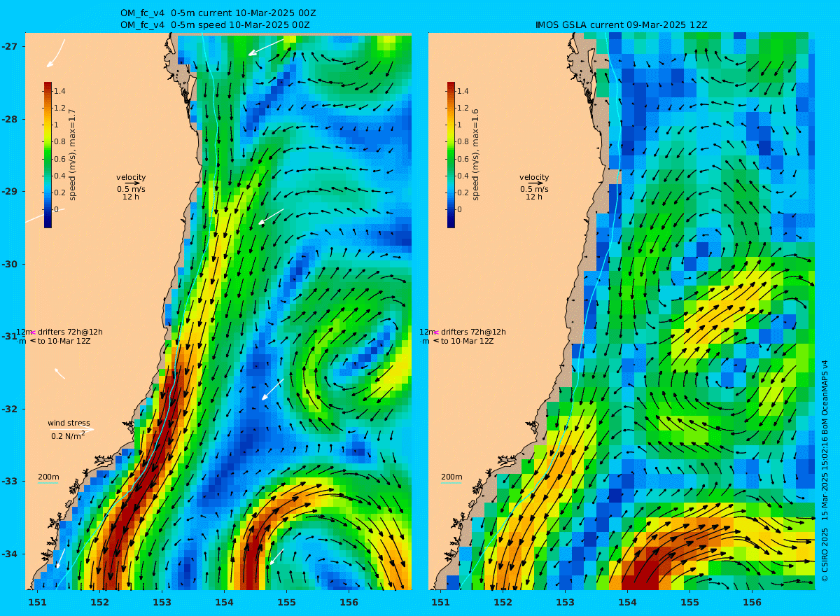The width and height of the screenshot is (840, 616).
Task: Click 'to 10 Mar 12Z' text in right map
Action: point(468,341)
